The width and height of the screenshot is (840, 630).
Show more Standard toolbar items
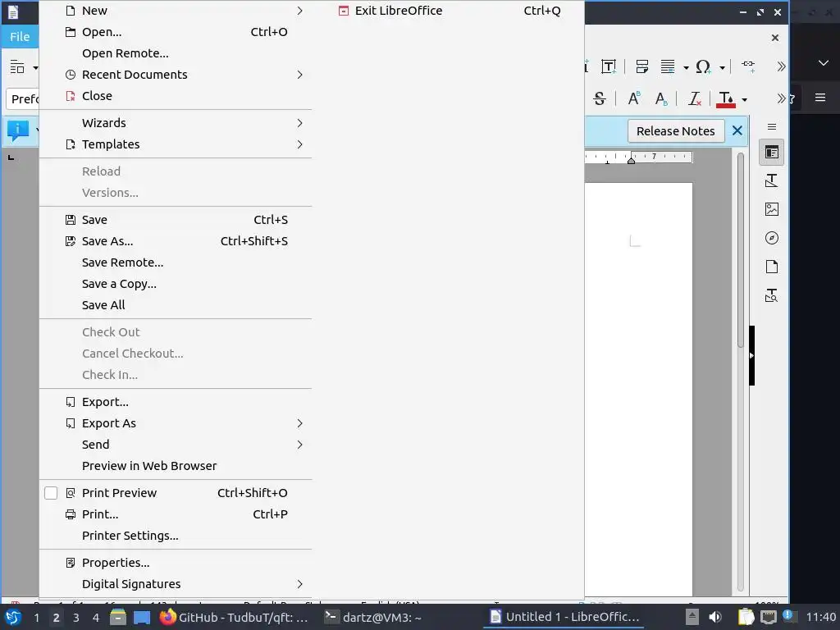781,66
